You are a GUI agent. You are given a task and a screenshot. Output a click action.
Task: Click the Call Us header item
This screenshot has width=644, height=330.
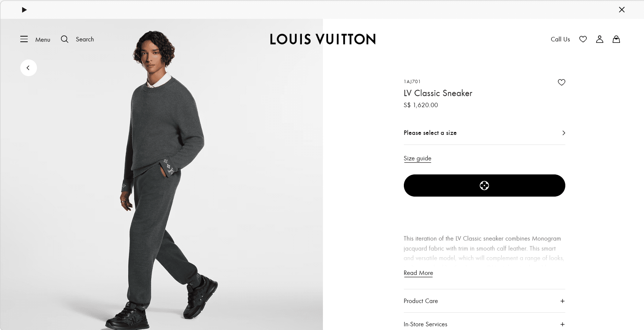pos(560,39)
